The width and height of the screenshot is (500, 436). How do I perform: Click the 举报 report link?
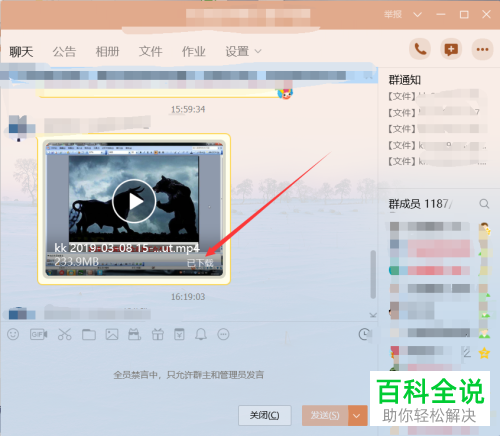tap(393, 14)
